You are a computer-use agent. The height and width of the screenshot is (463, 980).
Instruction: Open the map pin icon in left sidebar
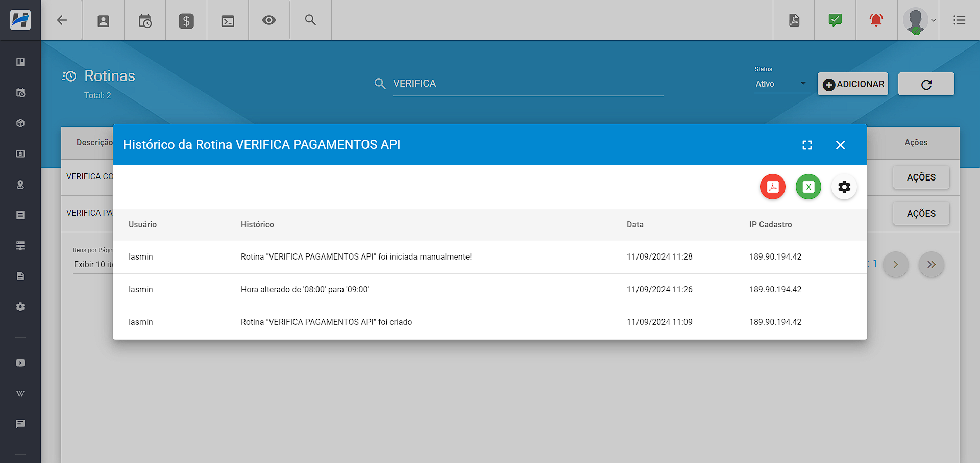20,185
